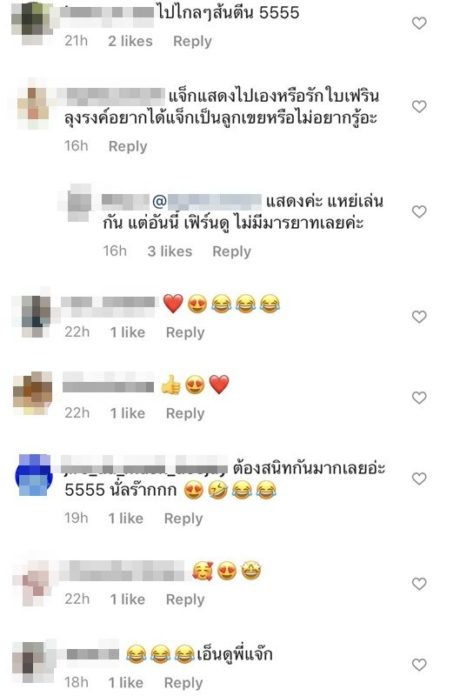Reply to the 21h comment with 2 likes

pyautogui.click(x=192, y=41)
